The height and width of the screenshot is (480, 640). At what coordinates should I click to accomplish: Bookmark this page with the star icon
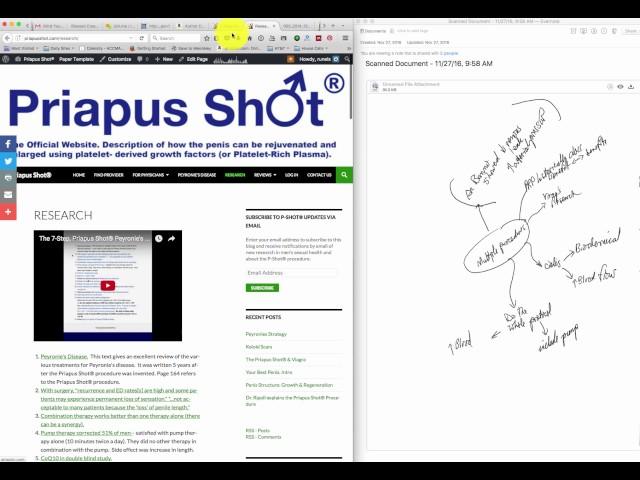207,38
